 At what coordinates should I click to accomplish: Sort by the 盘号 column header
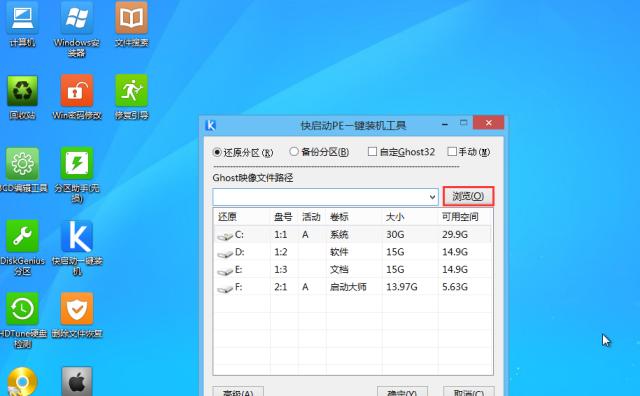click(284, 217)
